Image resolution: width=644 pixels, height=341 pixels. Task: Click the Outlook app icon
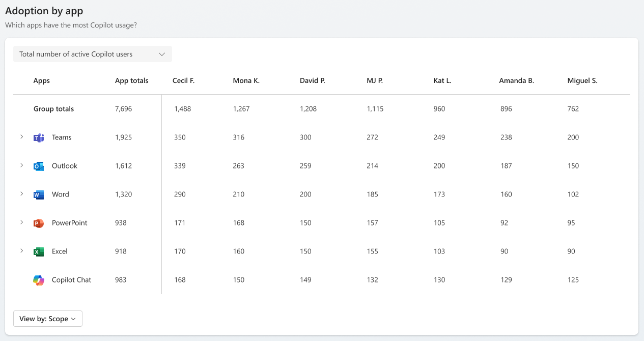(39, 166)
